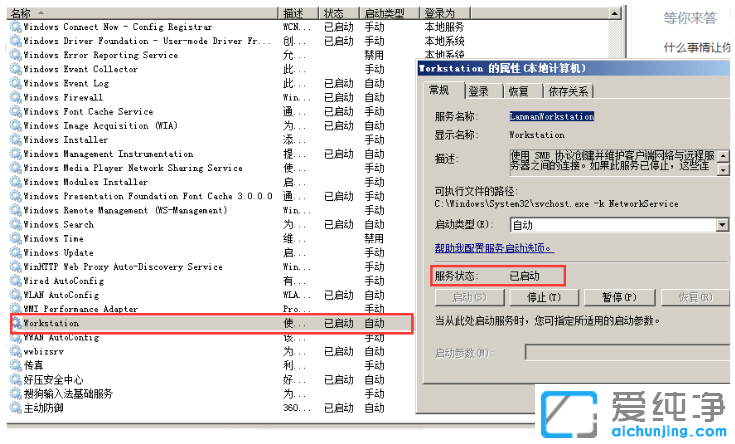This screenshot has height=444, width=735.
Task: Open the 依存关系 tab
Action: [x=568, y=91]
